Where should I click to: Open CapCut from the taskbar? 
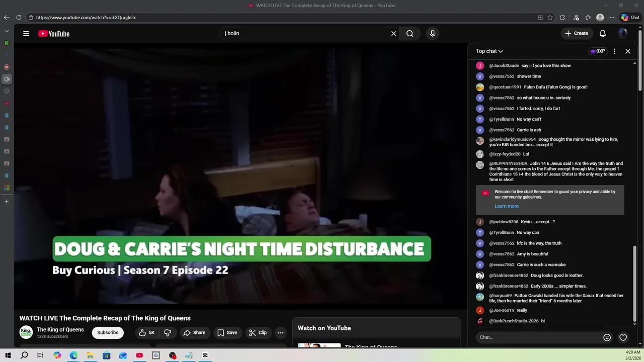coord(205,355)
